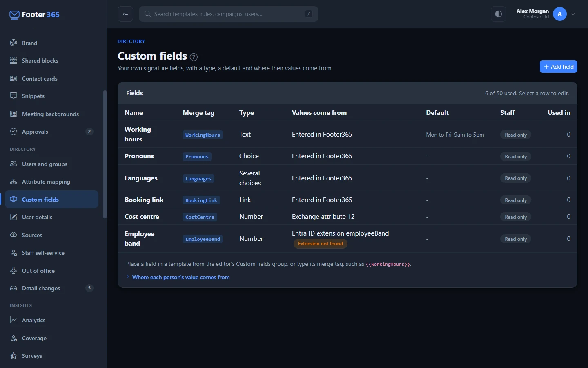Viewport: 588px width, 368px height.
Task: Go to Attribute mapping page
Action: (x=51, y=182)
